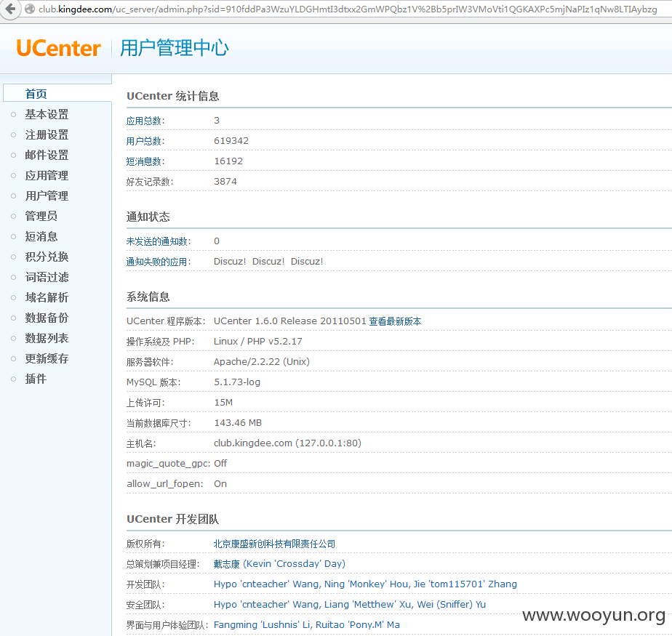
Task: Open 数据列表 in the sidebar
Action: [47, 338]
